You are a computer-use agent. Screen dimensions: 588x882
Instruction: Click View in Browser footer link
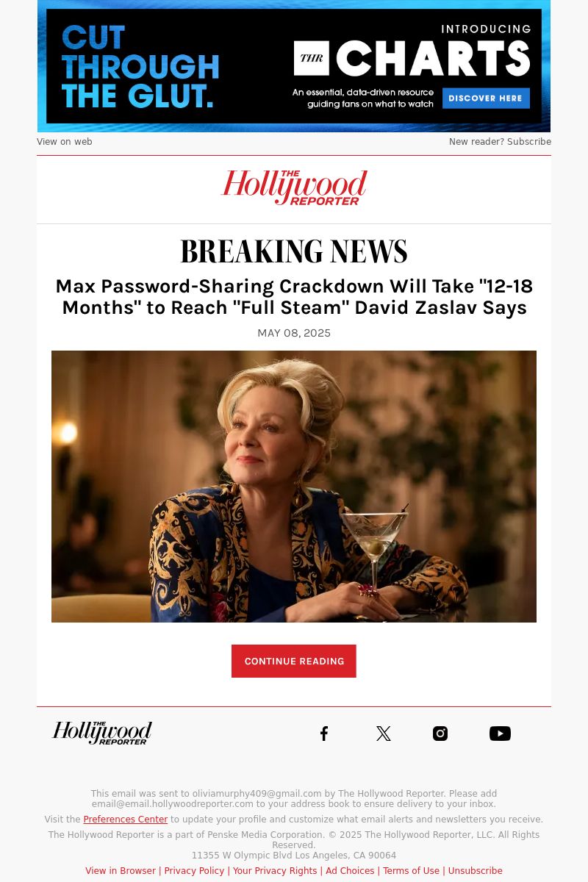pos(121,871)
